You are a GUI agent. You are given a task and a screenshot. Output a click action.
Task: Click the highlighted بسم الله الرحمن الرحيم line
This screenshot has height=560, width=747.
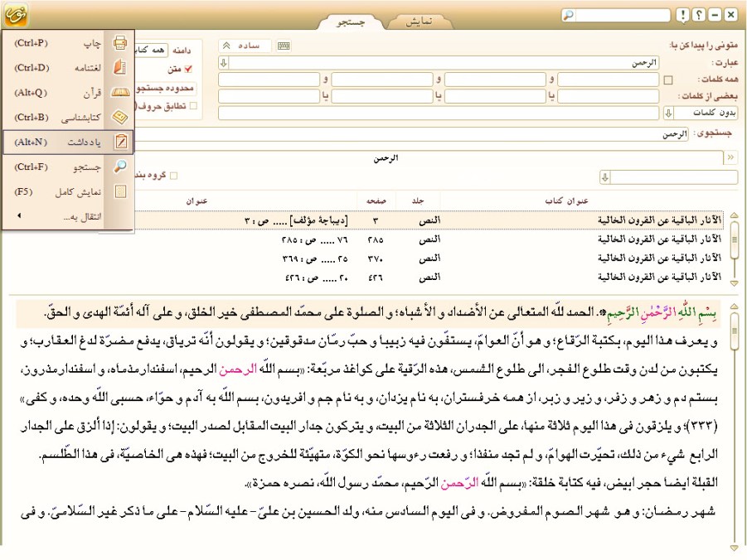[x=368, y=313]
